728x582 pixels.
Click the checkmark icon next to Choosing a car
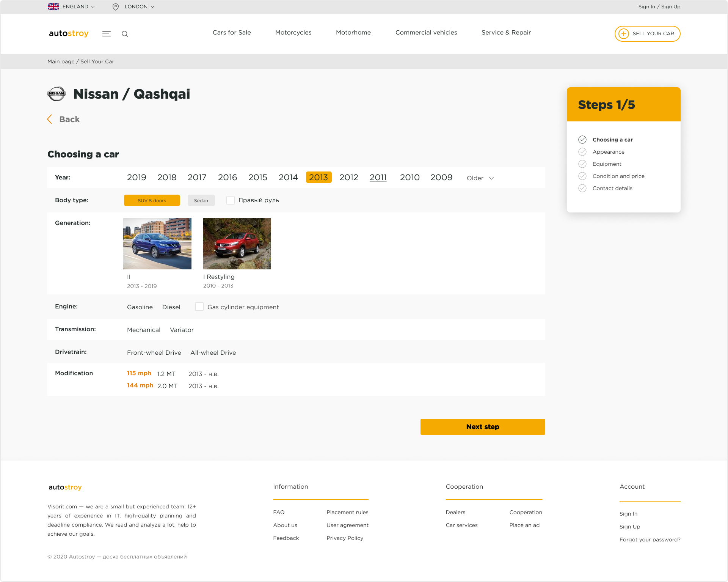[583, 139]
